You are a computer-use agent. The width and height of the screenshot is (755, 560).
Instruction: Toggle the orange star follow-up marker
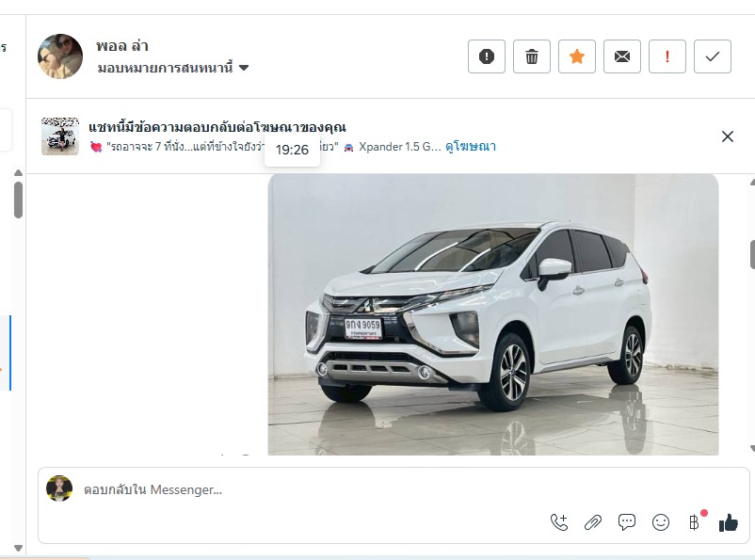click(x=577, y=56)
